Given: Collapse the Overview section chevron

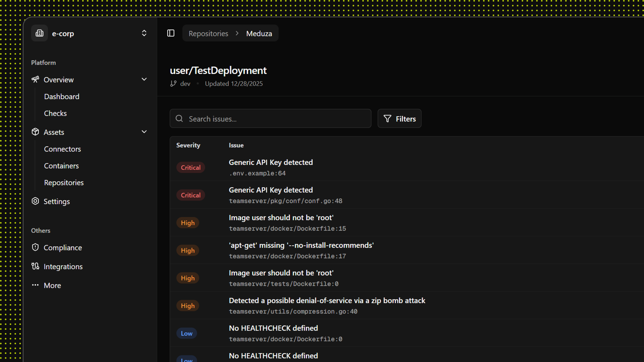Looking at the screenshot, I should coord(144,79).
